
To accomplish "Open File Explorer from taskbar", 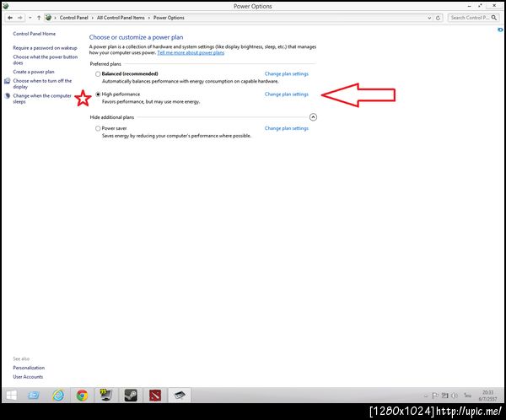I will [34, 396].
